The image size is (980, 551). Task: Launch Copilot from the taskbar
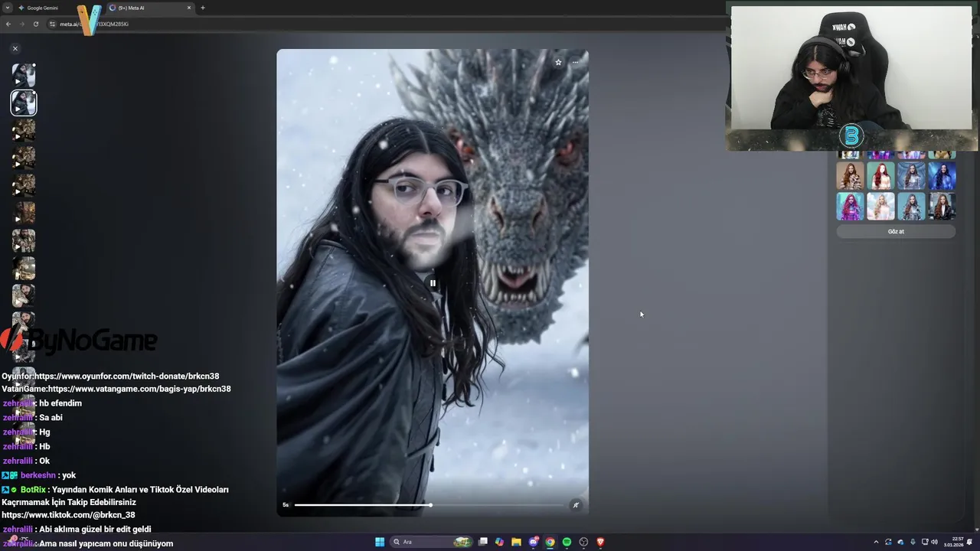499,542
